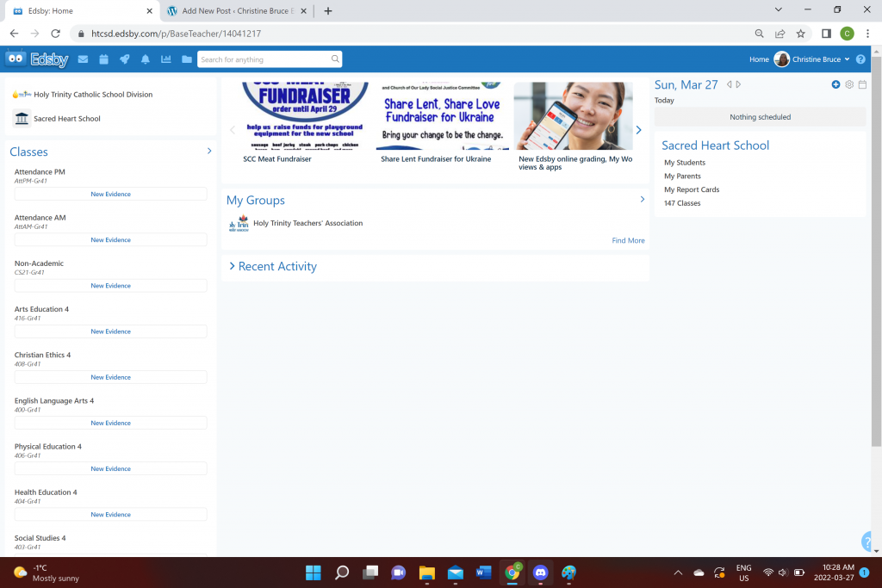Open the Edsby calendar icon in the header

coord(103,59)
